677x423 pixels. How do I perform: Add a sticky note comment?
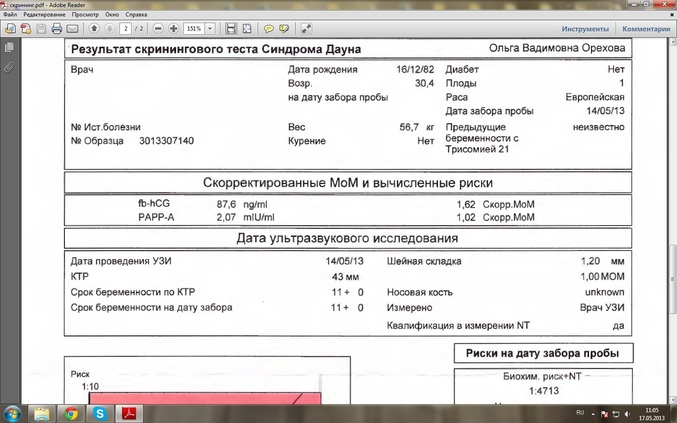coord(269,29)
